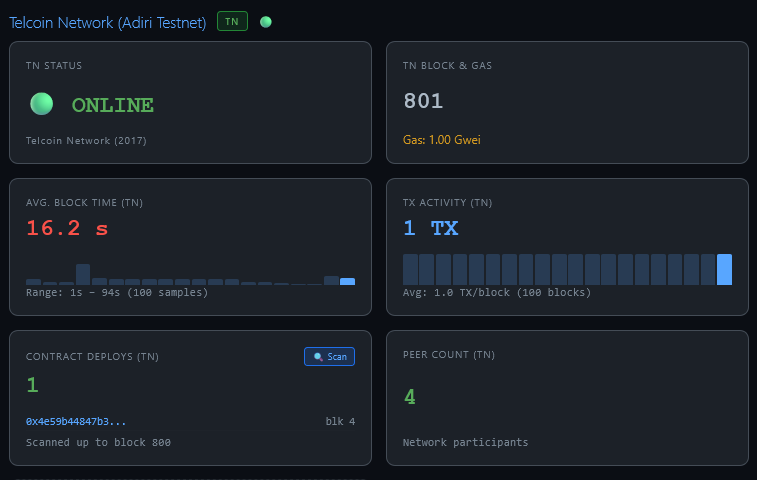Viewport: 757px width, 480px height.
Task: Click the 'blk 4' label
Action: (340, 422)
